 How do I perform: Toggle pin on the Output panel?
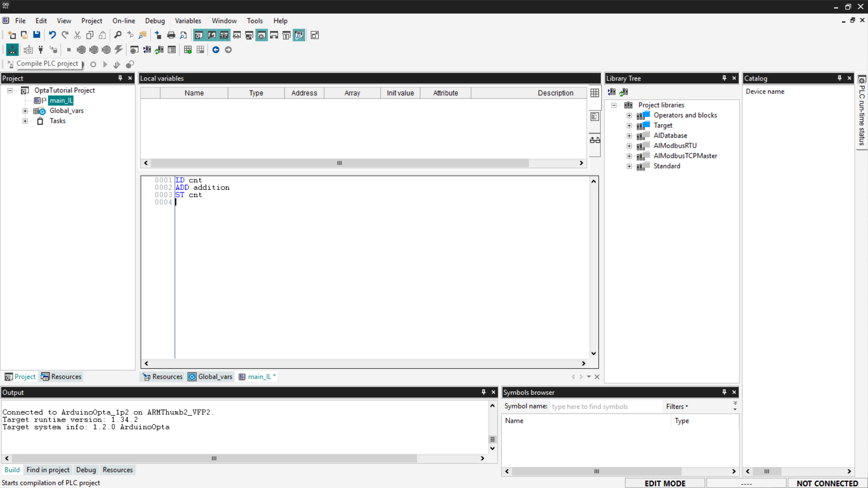483,392
